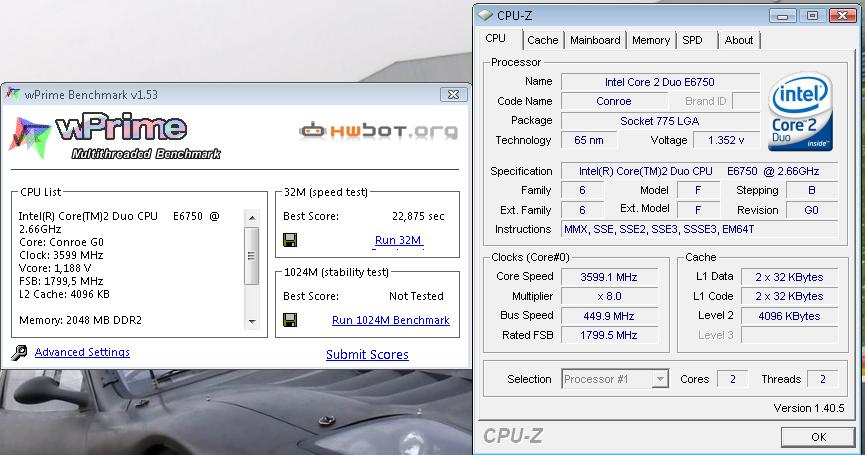This screenshot has height=455, width=865.
Task: Click the Rated FSB value 1799.5 MHz
Action: coord(609,335)
